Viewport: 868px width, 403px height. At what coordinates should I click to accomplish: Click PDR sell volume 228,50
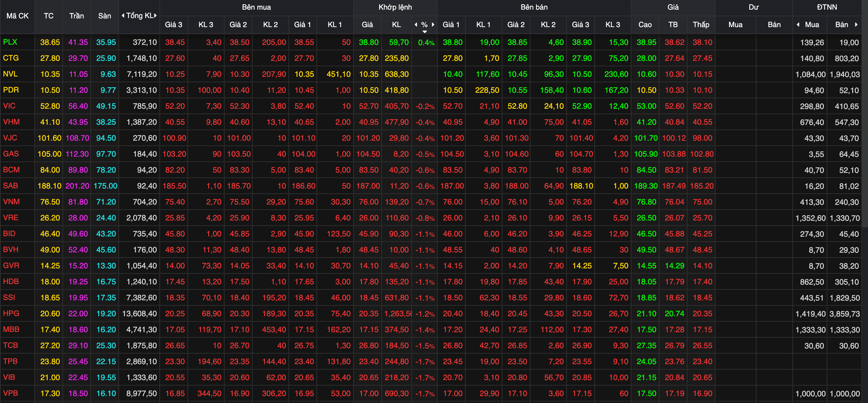tap(487, 90)
